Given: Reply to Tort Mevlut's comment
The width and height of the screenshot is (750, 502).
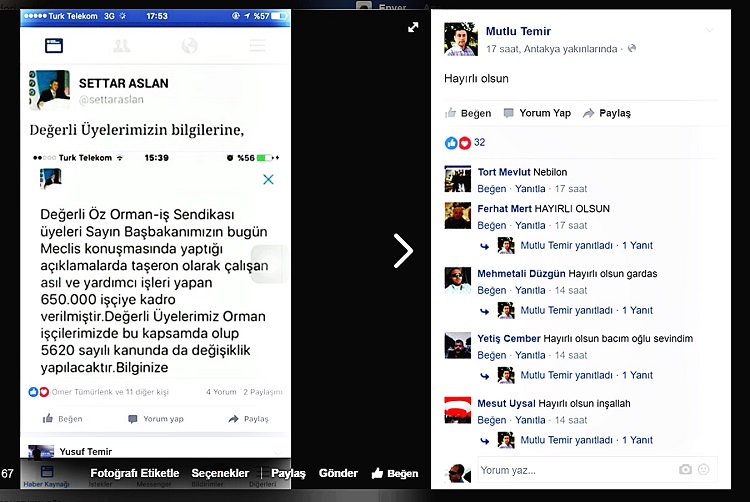Looking at the screenshot, I should click(x=530, y=189).
